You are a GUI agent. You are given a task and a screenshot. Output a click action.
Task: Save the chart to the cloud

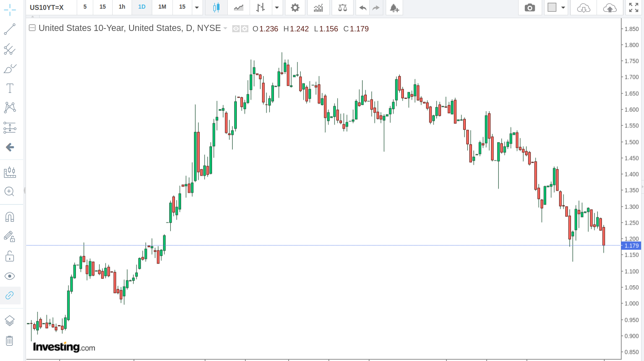click(x=610, y=7)
